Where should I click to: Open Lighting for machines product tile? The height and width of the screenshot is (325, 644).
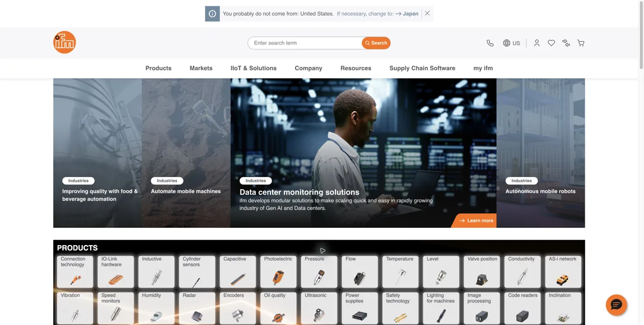pyautogui.click(x=441, y=308)
